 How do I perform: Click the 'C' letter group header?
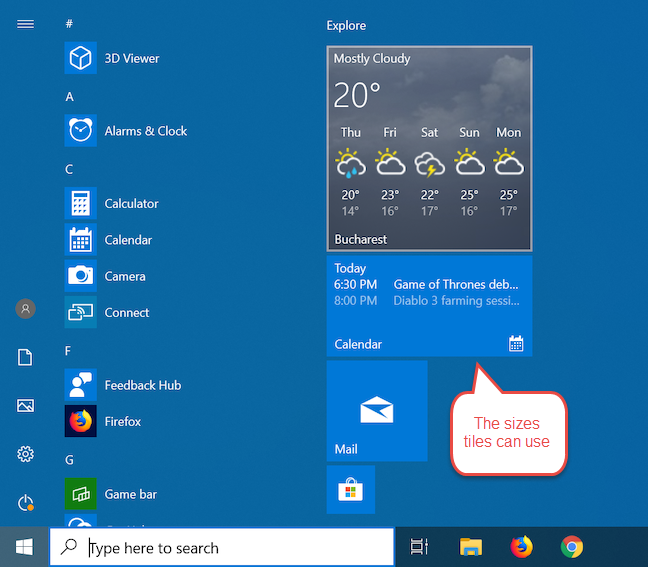(x=69, y=169)
